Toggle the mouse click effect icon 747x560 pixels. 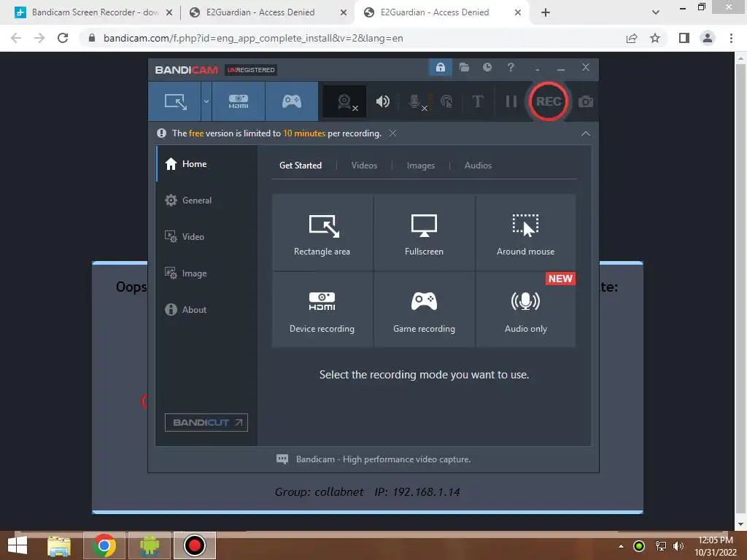coord(446,101)
